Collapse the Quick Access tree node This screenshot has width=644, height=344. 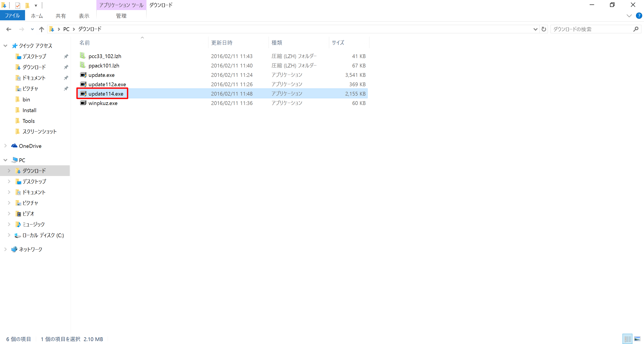5,46
